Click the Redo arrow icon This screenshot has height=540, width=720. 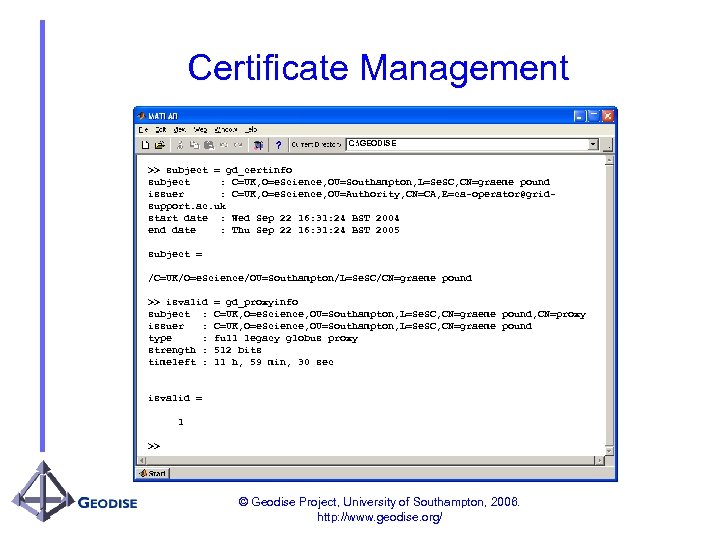(x=238, y=145)
